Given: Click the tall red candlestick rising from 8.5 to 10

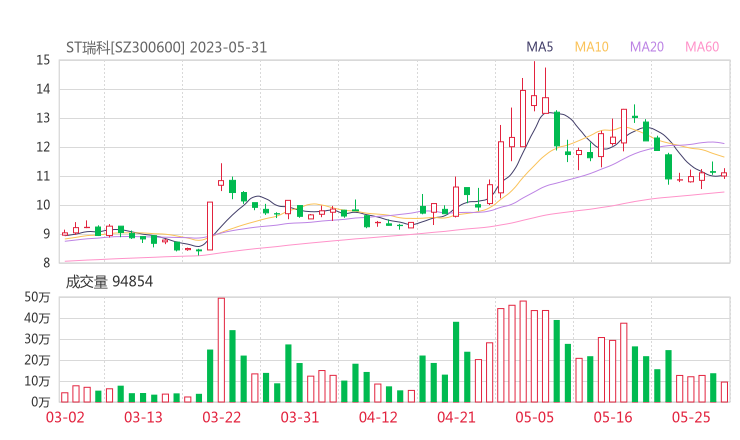Looking at the screenshot, I should point(210,226).
